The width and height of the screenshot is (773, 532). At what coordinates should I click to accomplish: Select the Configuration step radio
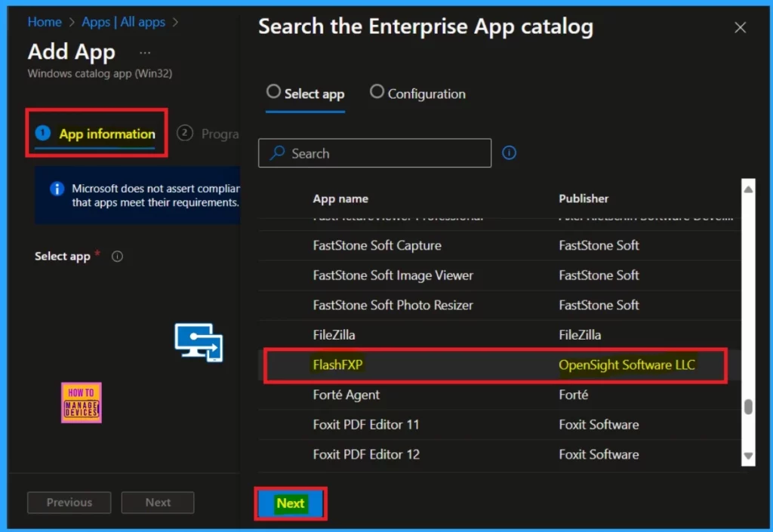click(377, 91)
